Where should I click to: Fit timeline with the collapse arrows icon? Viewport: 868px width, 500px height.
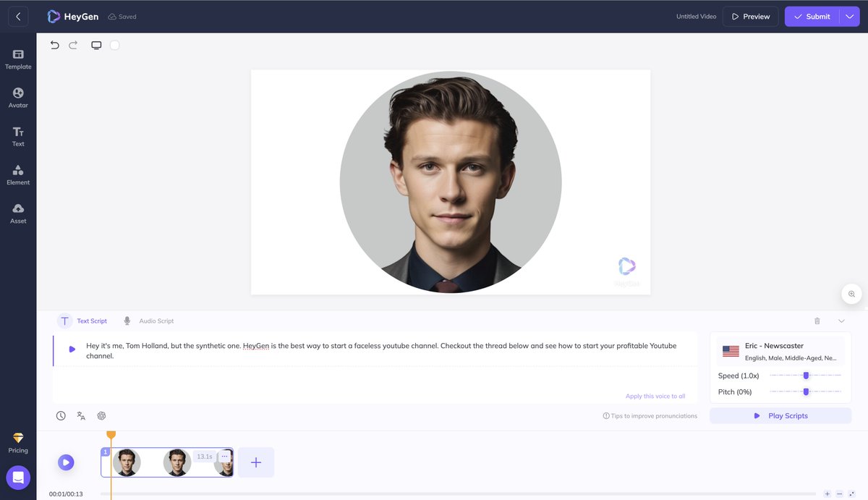[x=852, y=493]
